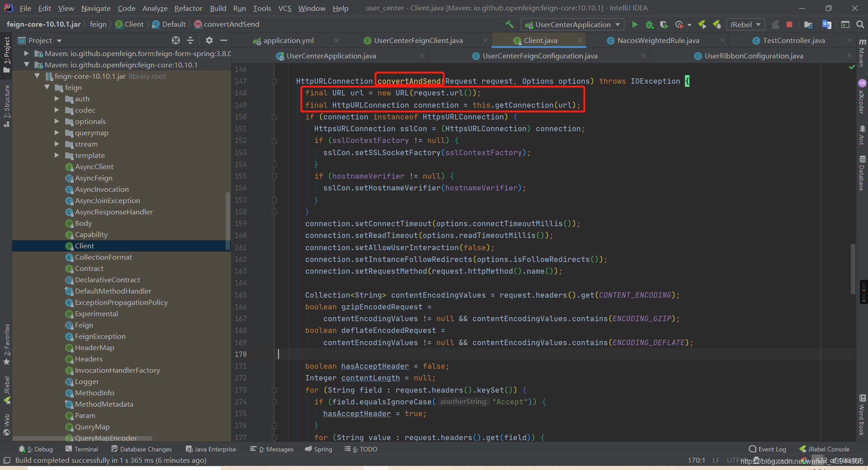
Task: Collapse the feign package node
Action: [47, 87]
